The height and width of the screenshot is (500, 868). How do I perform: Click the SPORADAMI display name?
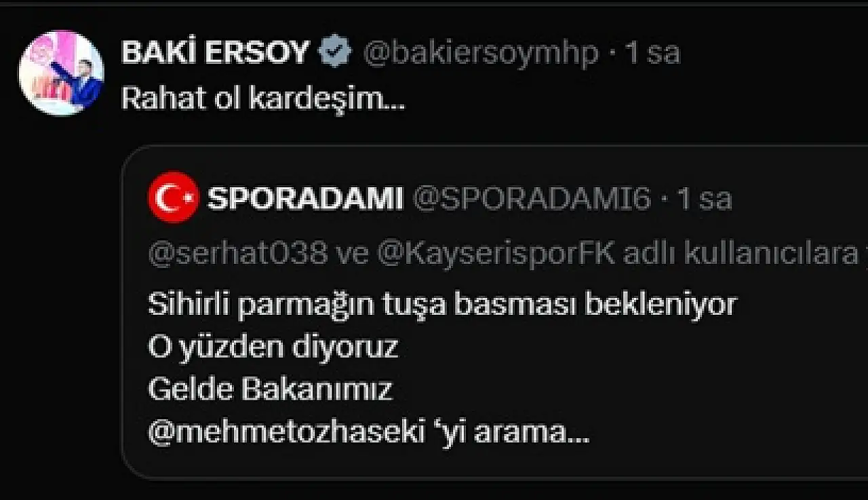point(305,199)
